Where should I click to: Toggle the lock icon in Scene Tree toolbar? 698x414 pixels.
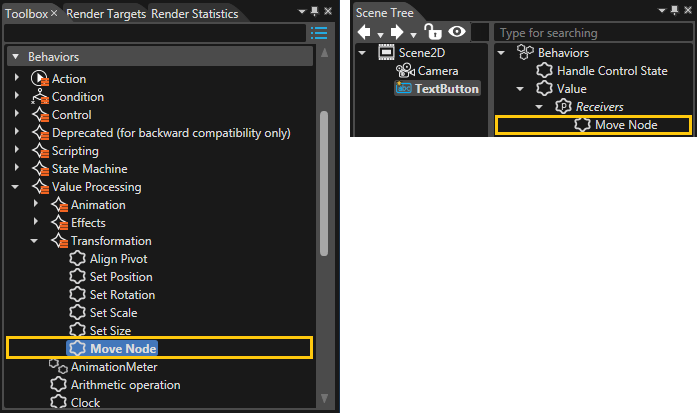click(433, 32)
